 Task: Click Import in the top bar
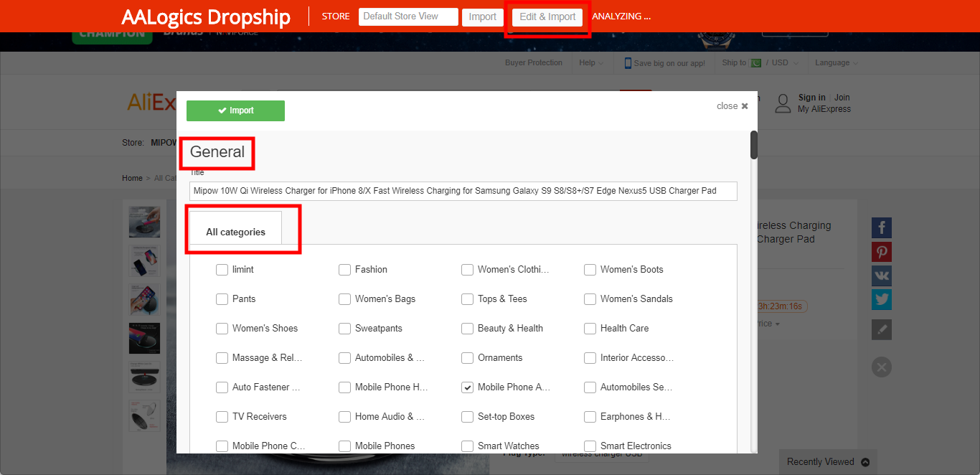483,17
